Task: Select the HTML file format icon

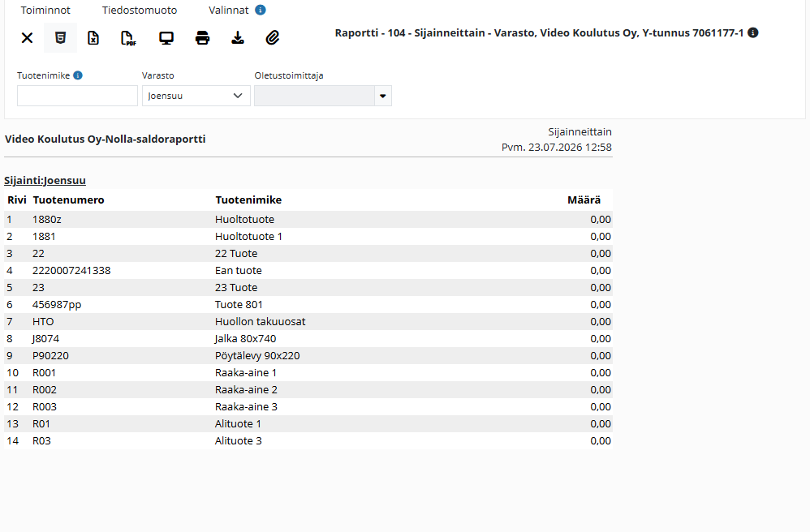Action: coord(60,37)
